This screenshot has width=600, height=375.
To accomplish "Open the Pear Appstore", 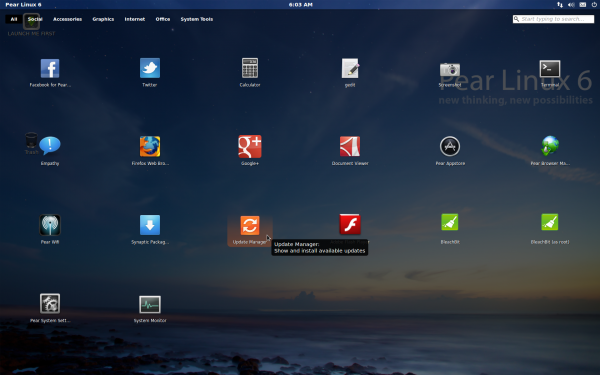I will pos(450,146).
